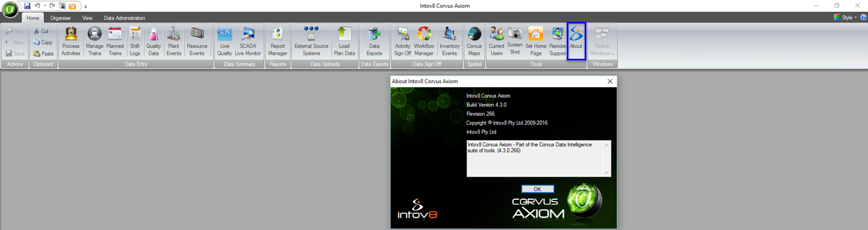Open the Style dropdown

(846, 17)
